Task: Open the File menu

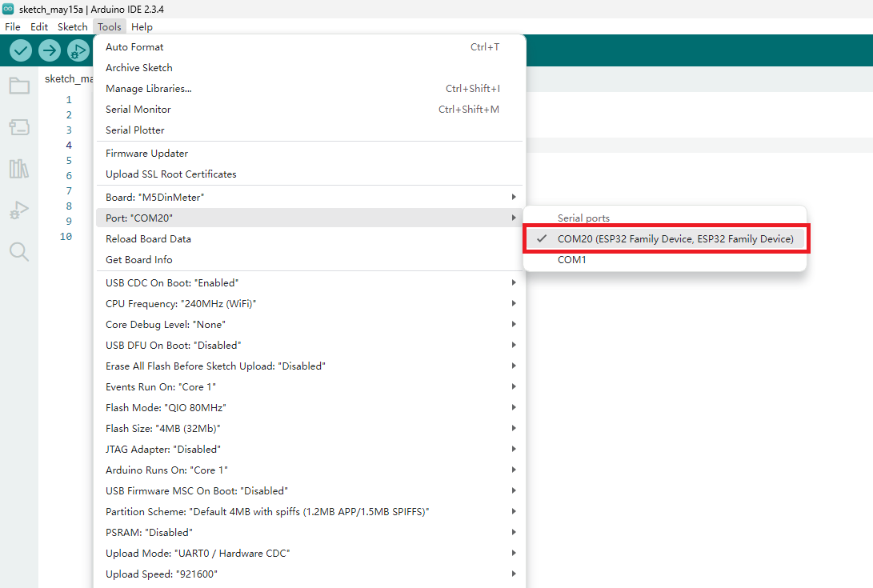Action: point(12,26)
